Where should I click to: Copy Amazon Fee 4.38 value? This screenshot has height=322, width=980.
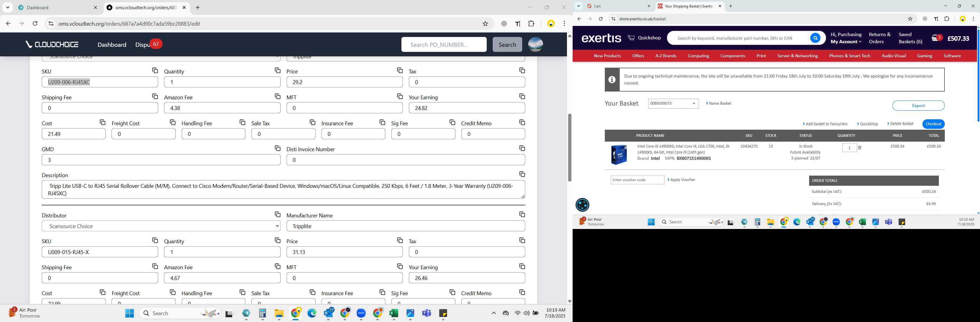pos(277,96)
